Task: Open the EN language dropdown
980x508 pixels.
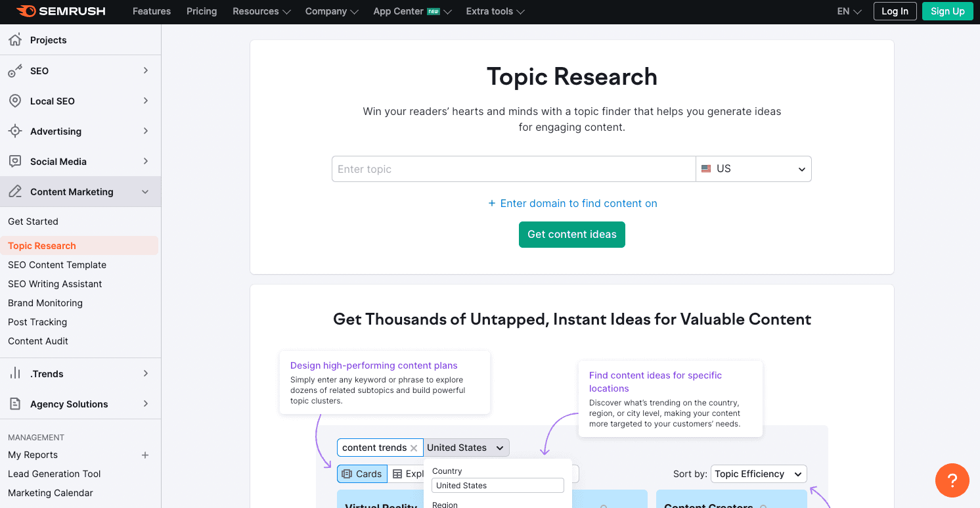Action: point(847,11)
